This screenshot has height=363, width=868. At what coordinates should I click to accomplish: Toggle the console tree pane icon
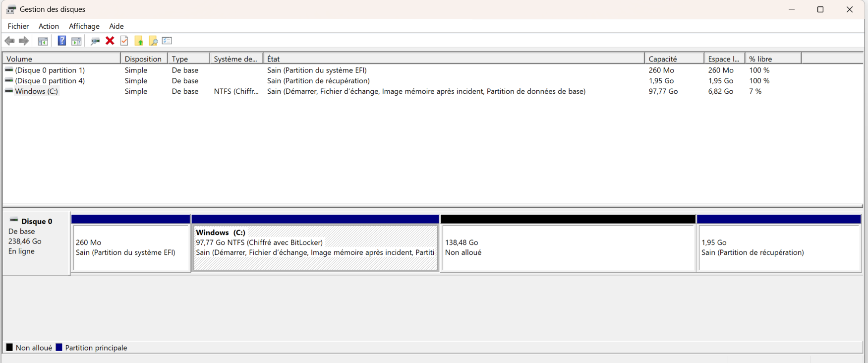(x=43, y=41)
